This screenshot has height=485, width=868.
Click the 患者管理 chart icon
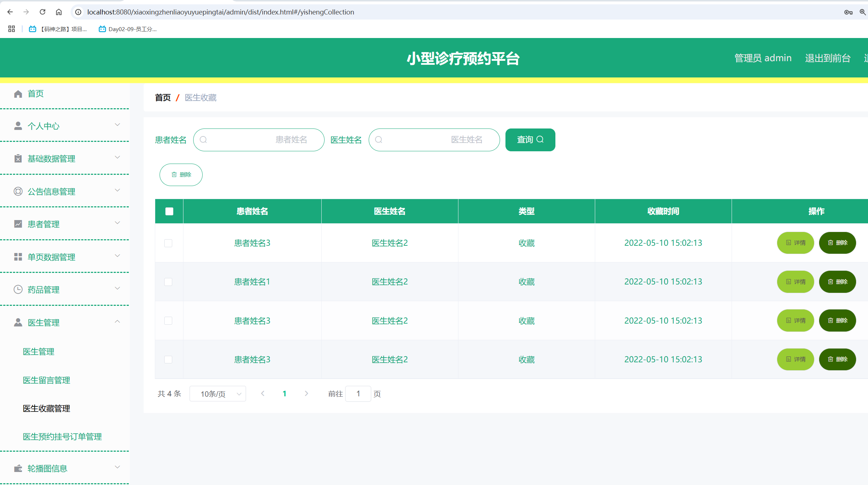click(x=18, y=224)
